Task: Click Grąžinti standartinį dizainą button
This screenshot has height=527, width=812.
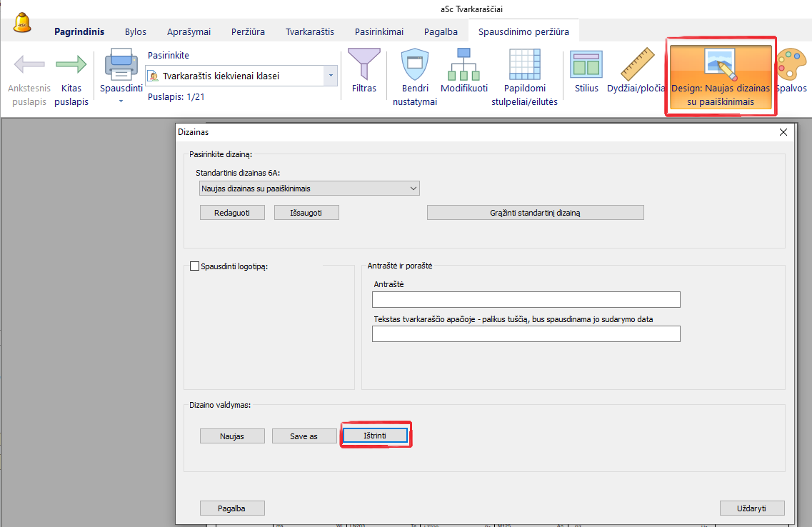Action: (x=535, y=213)
